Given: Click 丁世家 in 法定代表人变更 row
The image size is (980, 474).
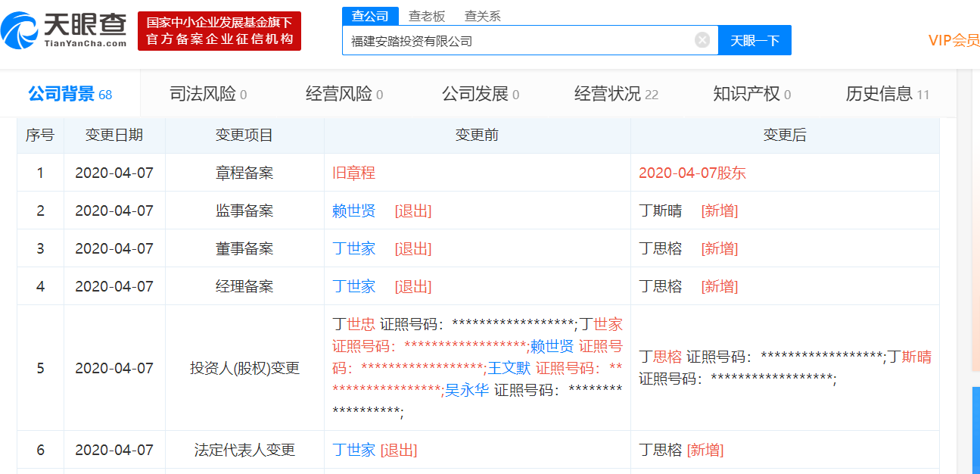Looking at the screenshot, I should tap(354, 450).
